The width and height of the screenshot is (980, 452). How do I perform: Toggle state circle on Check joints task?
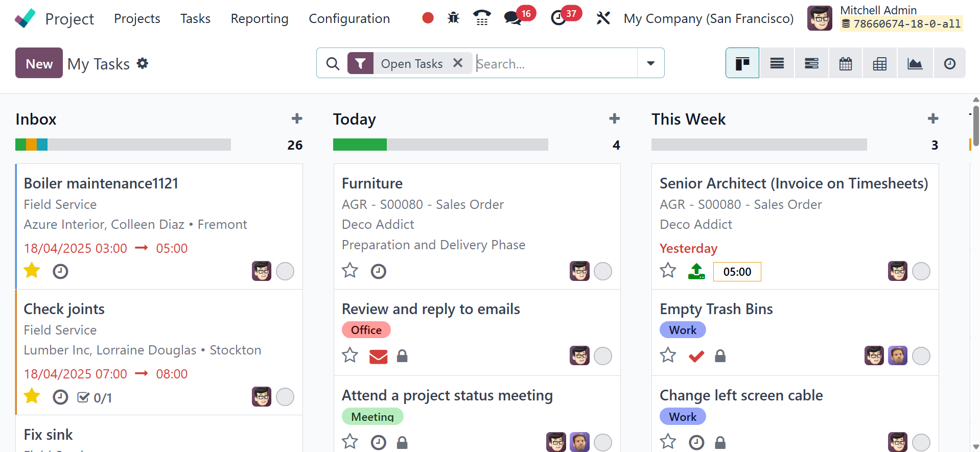click(285, 397)
